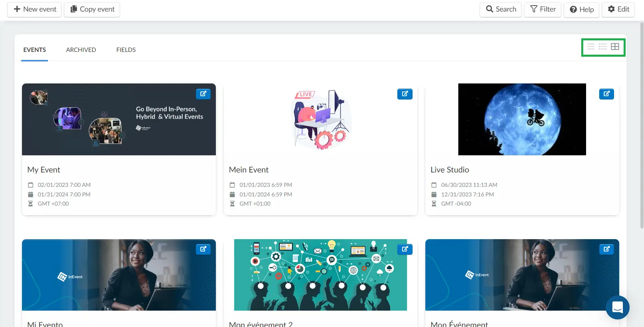Click end date 12/31/2023 7:16 PM

click(x=468, y=194)
